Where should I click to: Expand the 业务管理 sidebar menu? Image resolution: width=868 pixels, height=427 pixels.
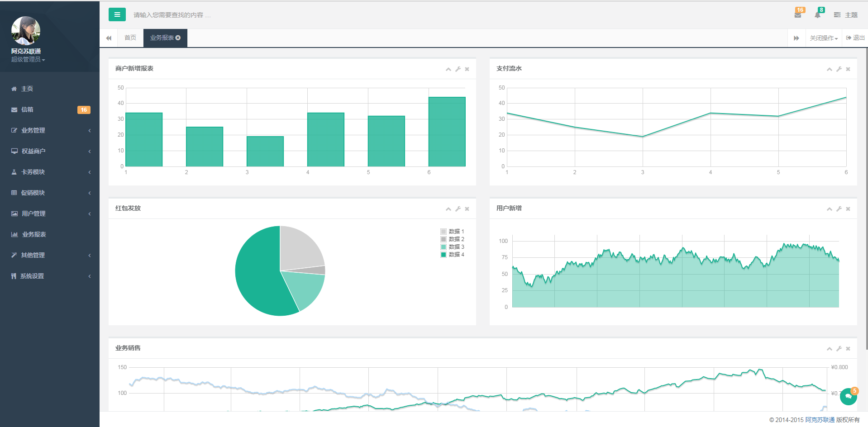coord(50,130)
